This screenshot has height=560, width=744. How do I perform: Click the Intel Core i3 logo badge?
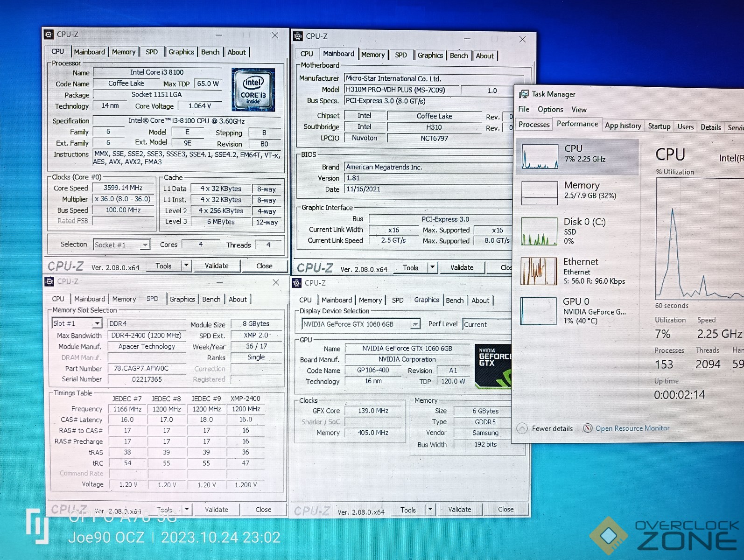point(253,90)
